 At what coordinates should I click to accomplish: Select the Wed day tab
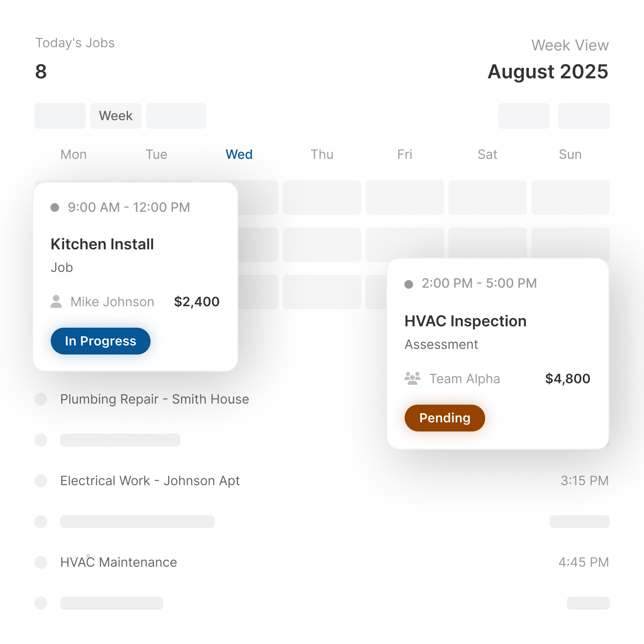point(239,154)
